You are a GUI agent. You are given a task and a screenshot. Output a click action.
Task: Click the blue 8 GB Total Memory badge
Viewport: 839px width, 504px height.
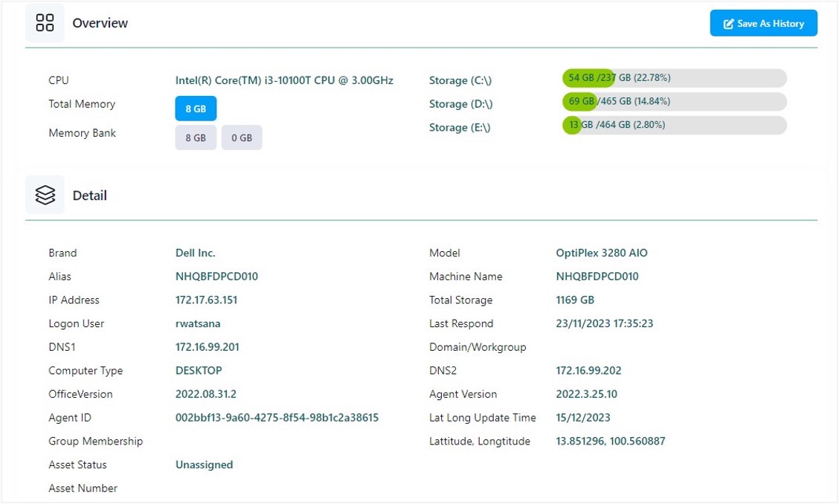196,108
